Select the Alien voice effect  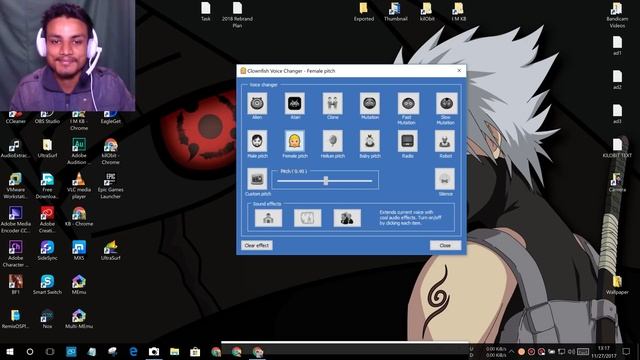pos(257,103)
